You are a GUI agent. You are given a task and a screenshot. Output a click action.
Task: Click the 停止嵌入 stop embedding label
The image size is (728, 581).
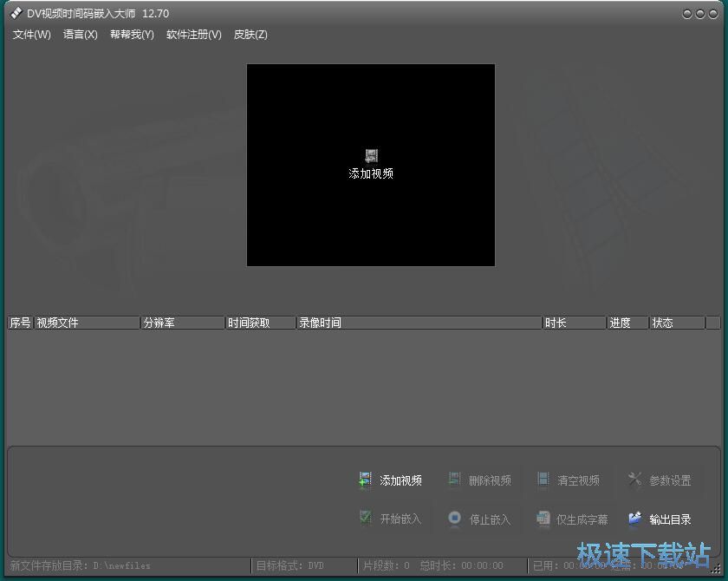tap(490, 519)
